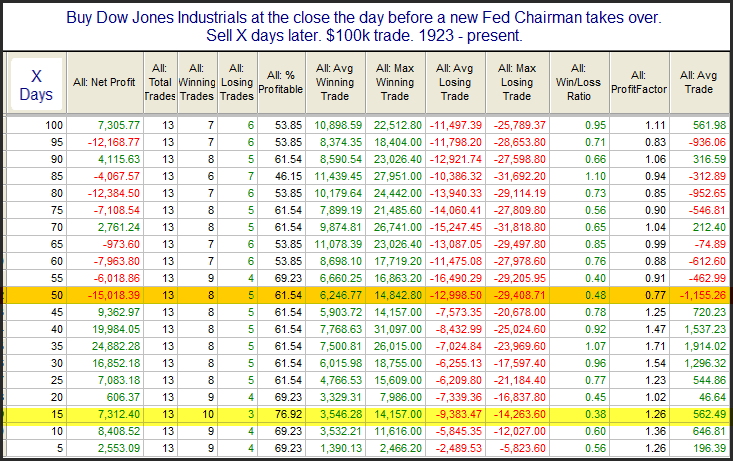Select the 100 days row label
Image resolution: width=733 pixels, height=461 pixels.
(x=54, y=125)
